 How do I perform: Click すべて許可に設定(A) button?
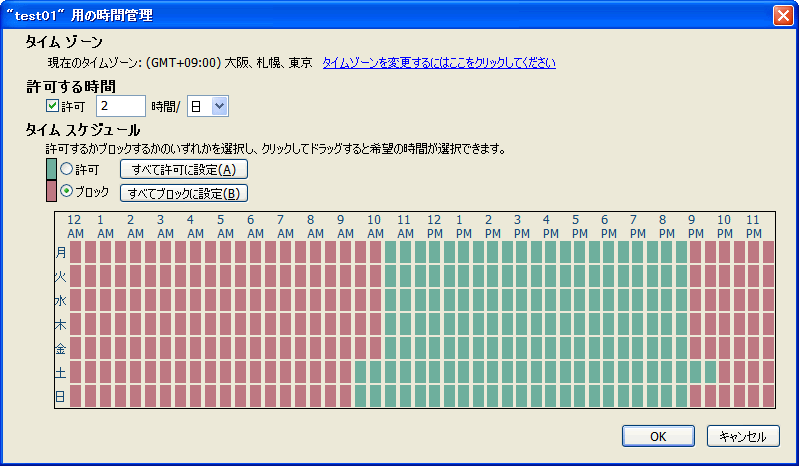click(184, 169)
